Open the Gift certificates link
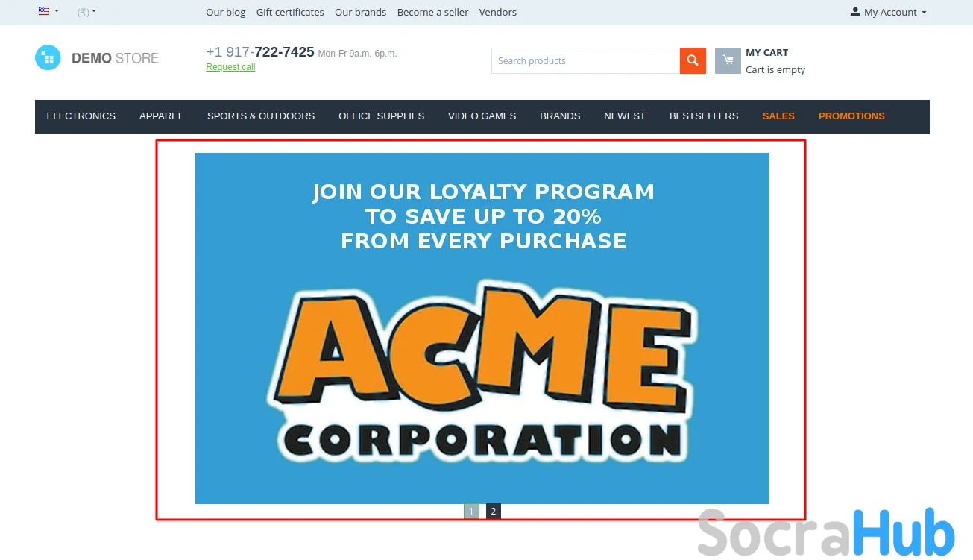Screen dimensions: 973x560 click(290, 12)
